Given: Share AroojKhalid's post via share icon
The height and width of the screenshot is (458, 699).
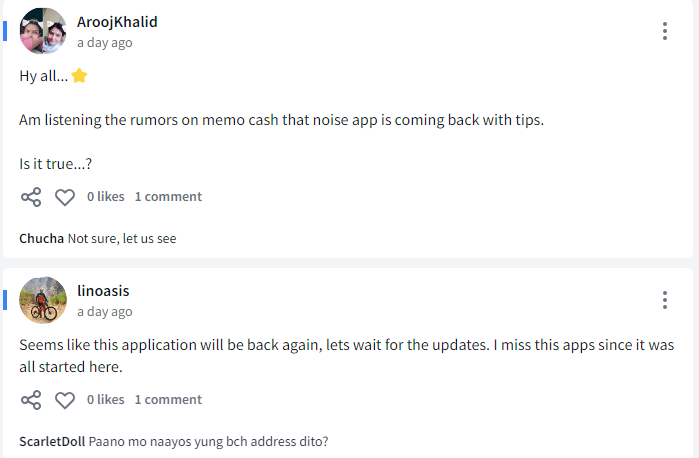Looking at the screenshot, I should 31,197.
